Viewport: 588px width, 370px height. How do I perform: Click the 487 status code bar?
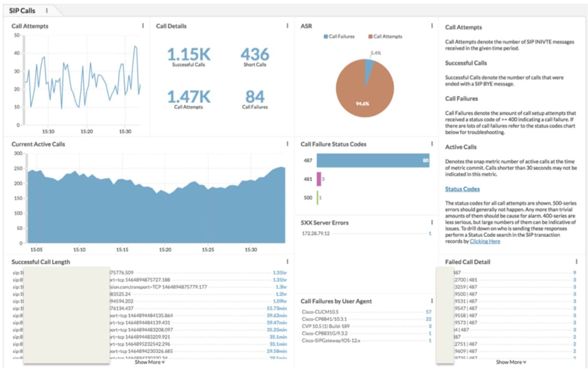[373, 160]
